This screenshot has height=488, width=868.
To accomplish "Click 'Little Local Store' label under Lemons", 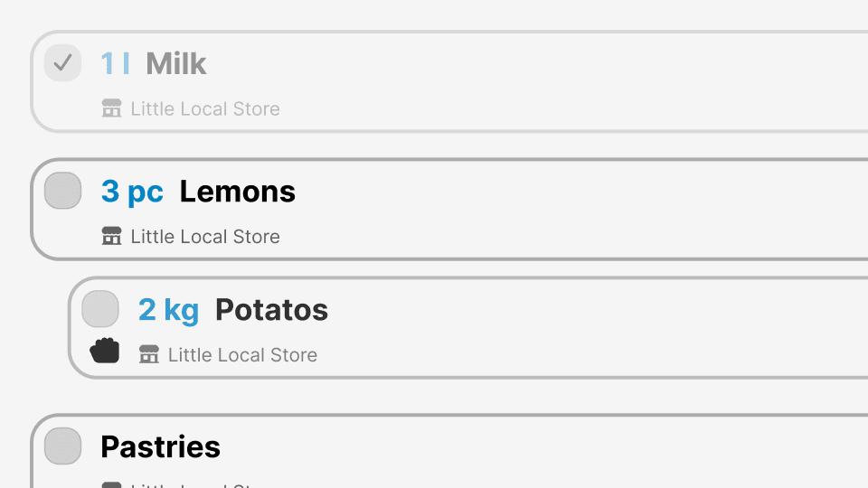I will pos(205,237).
